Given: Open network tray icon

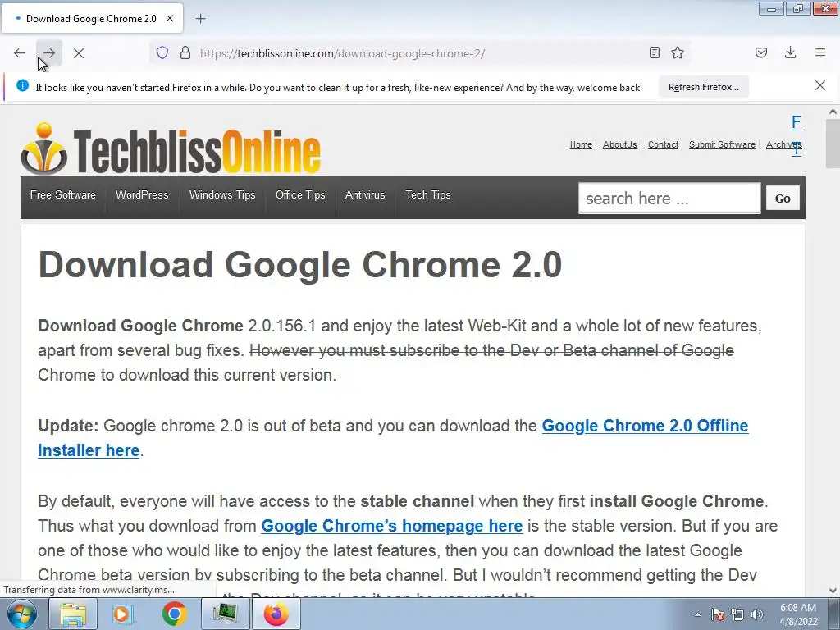Looking at the screenshot, I should tap(737, 614).
